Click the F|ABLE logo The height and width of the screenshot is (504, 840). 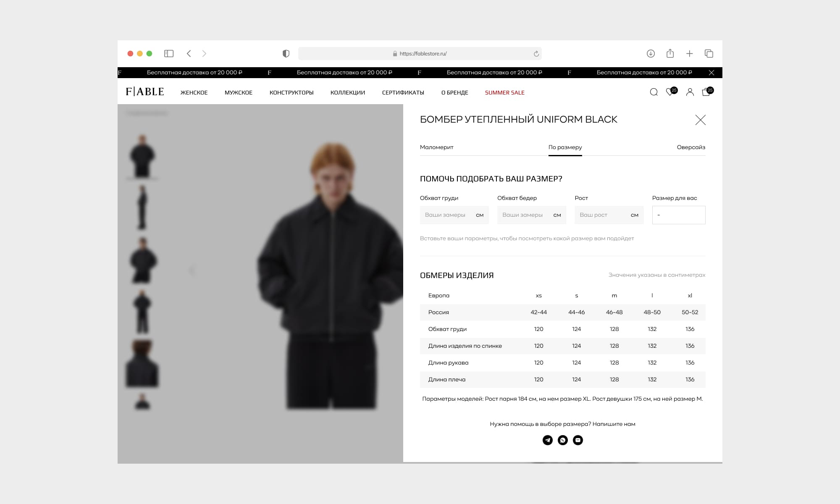(145, 92)
